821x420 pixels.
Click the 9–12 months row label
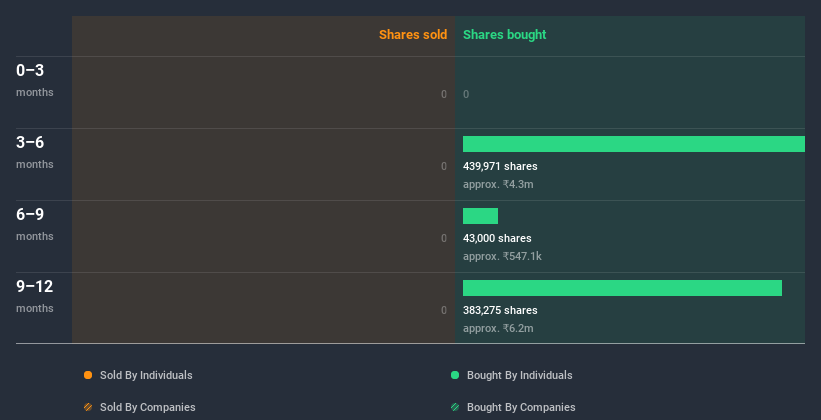(x=35, y=296)
